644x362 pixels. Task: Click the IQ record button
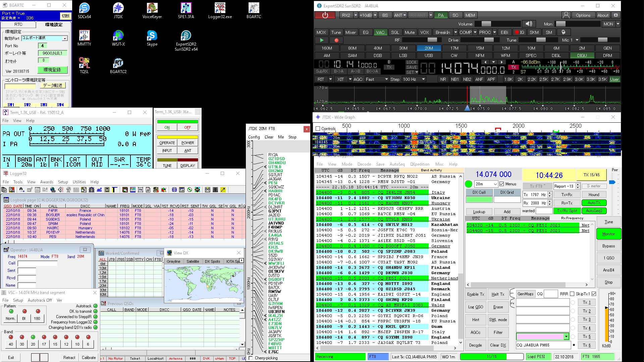[x=520, y=32]
